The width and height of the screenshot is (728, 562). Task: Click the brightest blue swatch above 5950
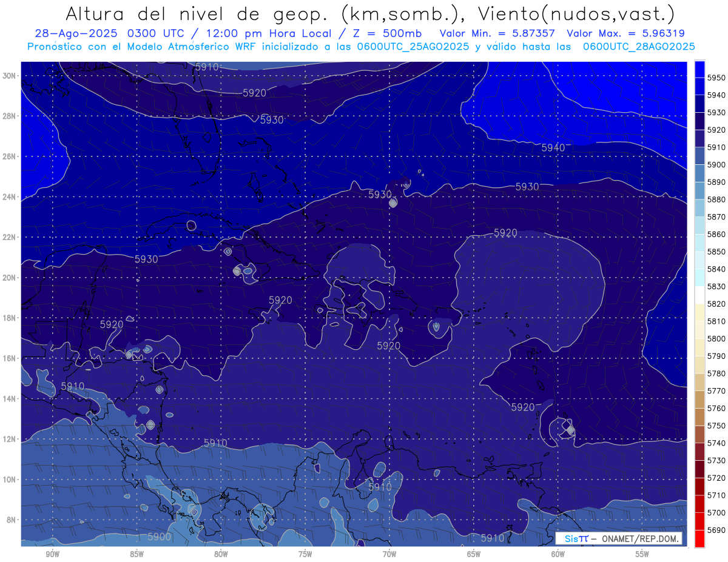699,69
